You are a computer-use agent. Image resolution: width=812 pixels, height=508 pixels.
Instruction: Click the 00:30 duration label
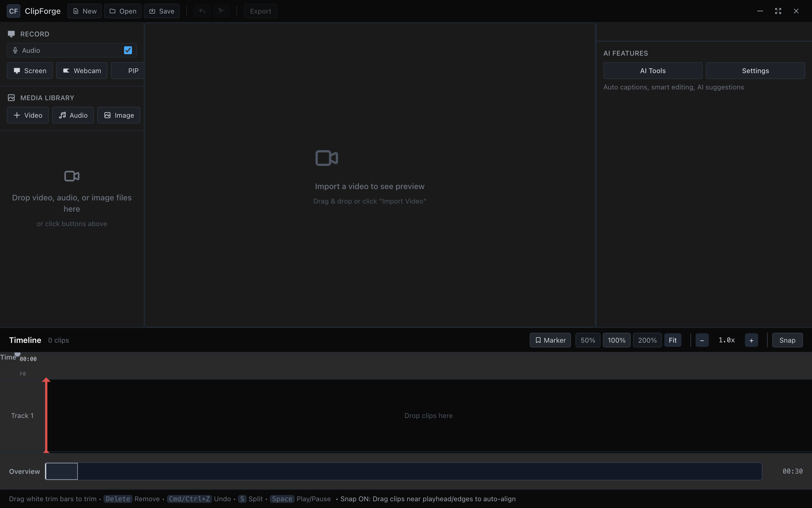(793, 471)
